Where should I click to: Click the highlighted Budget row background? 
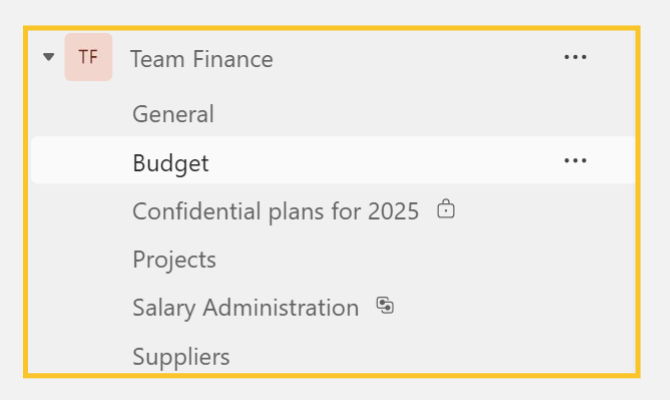pyautogui.click(x=333, y=160)
